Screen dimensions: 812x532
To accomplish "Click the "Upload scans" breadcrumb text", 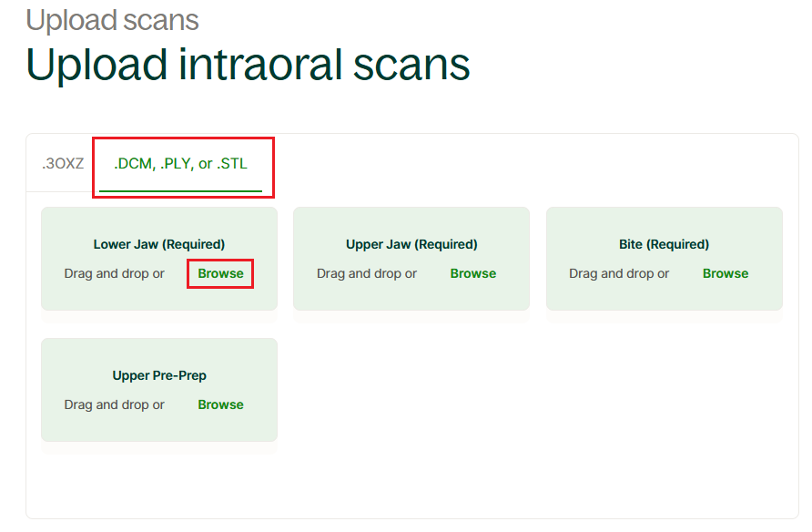I will [x=112, y=20].
